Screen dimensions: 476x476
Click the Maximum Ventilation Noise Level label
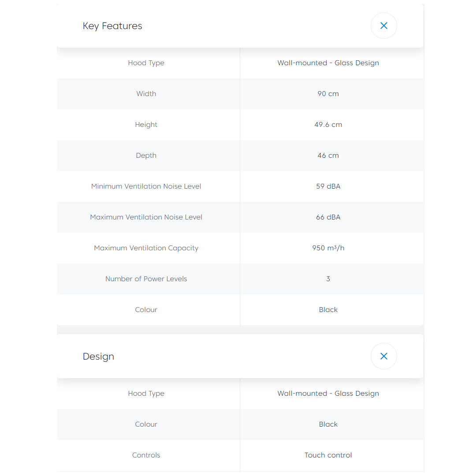[x=146, y=217]
